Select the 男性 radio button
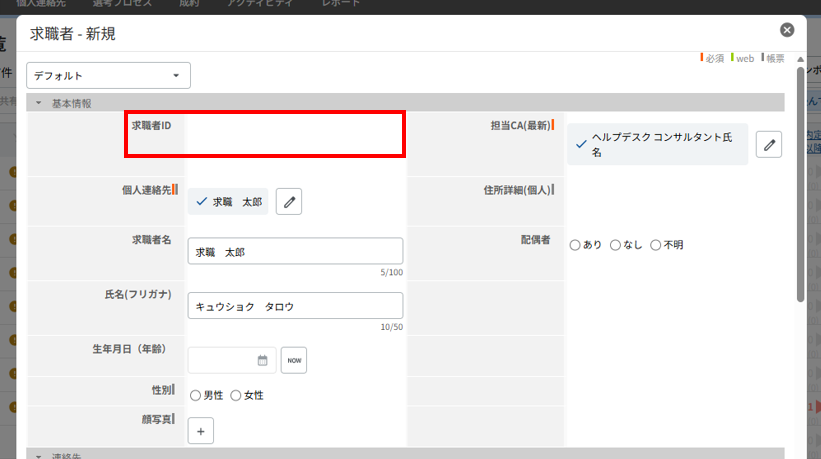Screen dimensions: 821x459 pos(196,395)
